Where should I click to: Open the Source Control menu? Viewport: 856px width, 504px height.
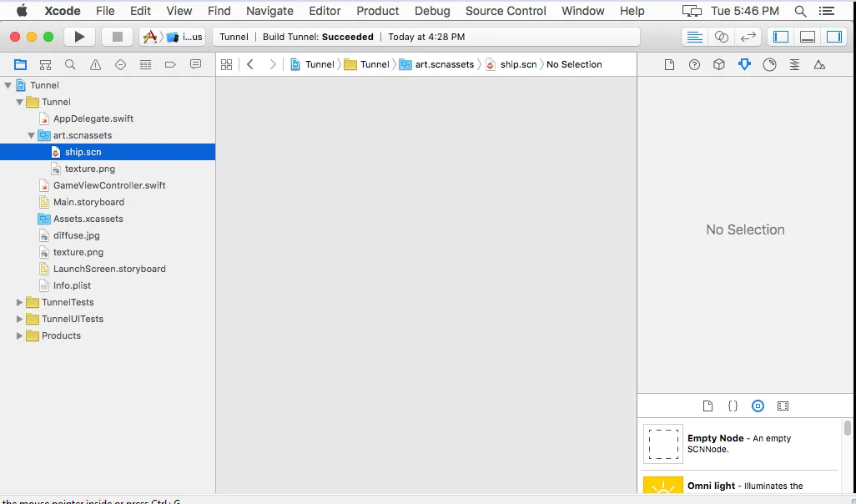(506, 11)
